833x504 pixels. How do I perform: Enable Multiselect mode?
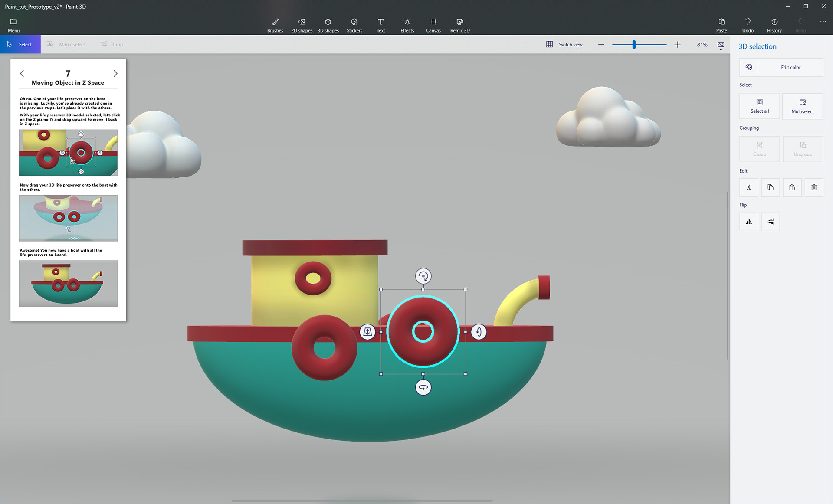(802, 106)
